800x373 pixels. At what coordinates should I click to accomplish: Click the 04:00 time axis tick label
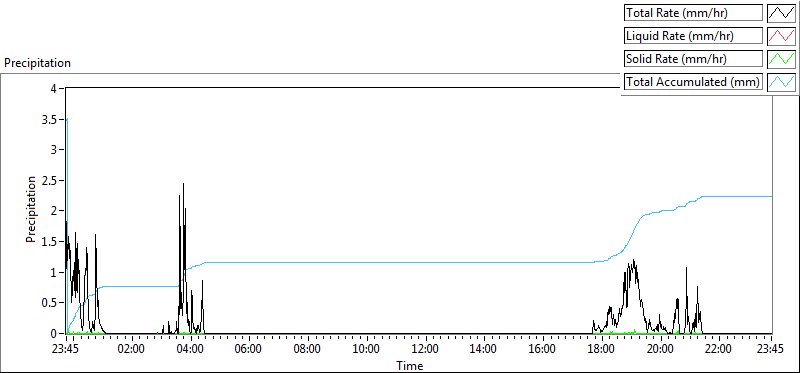pyautogui.click(x=191, y=350)
